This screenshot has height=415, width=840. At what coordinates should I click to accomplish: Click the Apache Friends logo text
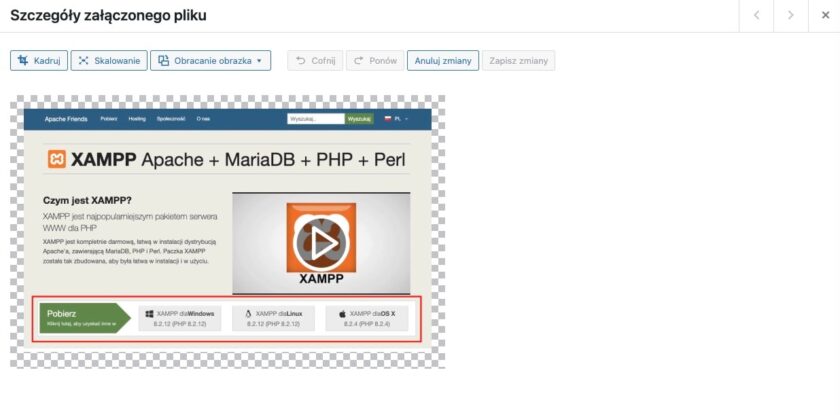coord(66,119)
